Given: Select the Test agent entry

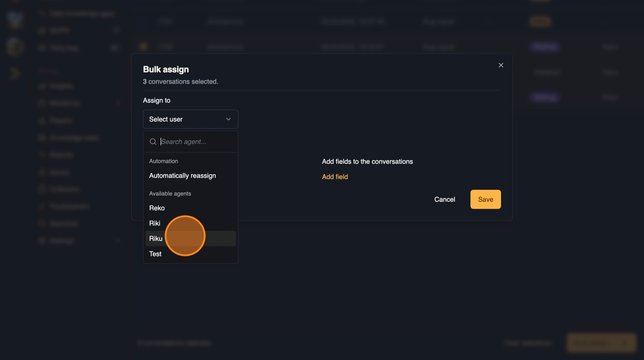Looking at the screenshot, I should coord(155,254).
